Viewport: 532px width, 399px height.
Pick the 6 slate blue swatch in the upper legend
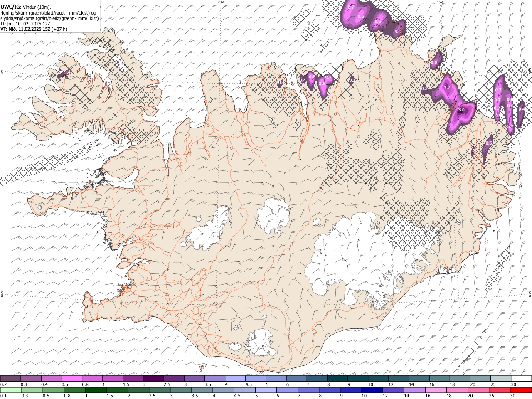pos(297,378)
